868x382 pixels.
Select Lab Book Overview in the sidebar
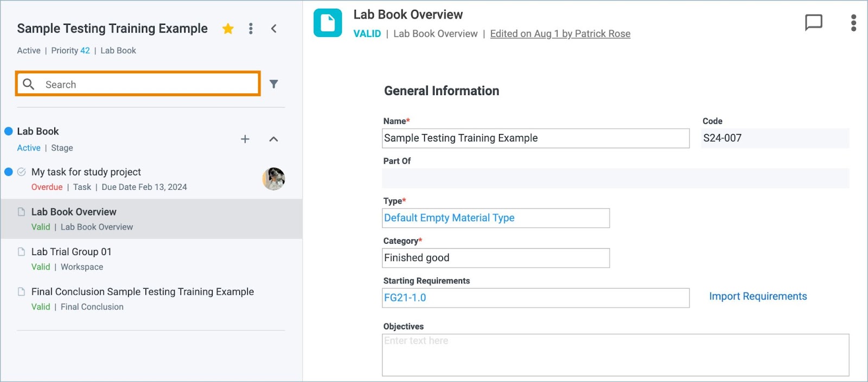click(x=151, y=219)
